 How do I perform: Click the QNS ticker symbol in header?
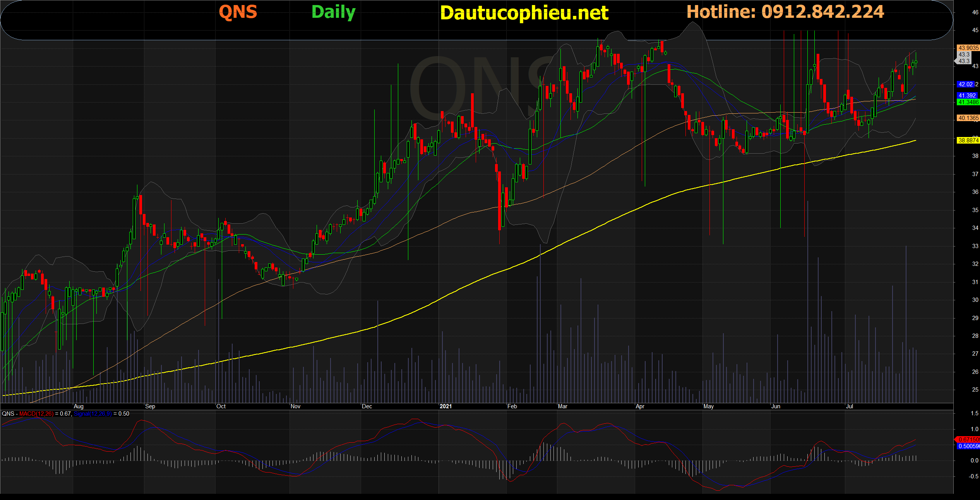click(238, 12)
